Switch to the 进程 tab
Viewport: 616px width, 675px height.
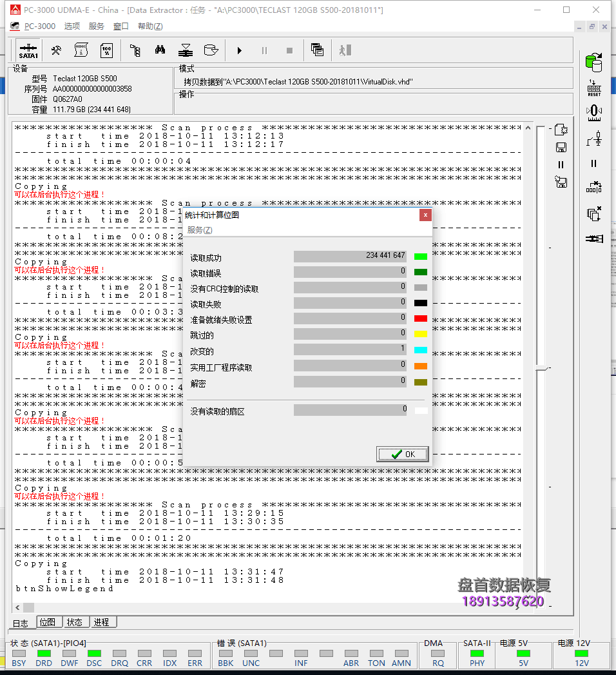point(101,622)
